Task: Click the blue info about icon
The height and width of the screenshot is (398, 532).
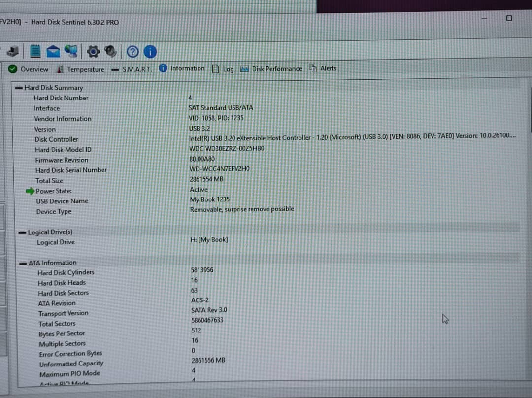Action: [150, 51]
